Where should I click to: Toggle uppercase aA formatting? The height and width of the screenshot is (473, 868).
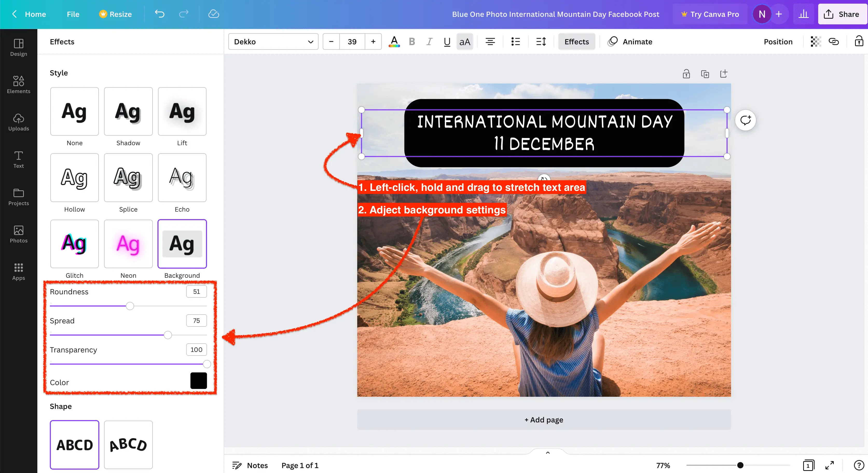click(465, 42)
